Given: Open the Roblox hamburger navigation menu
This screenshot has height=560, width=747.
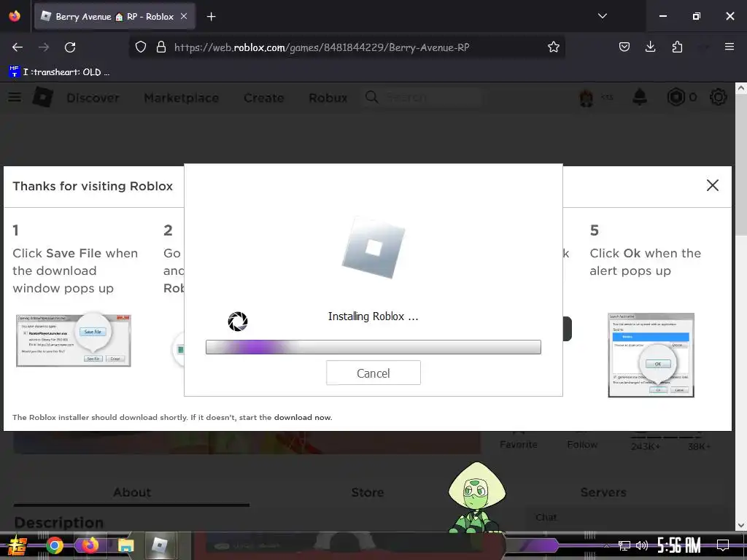Looking at the screenshot, I should [15, 97].
